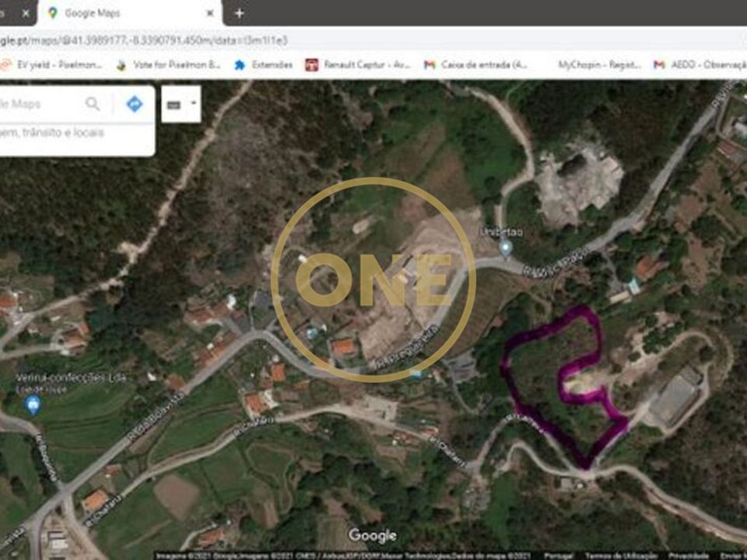
Task: Click the Maps pin favicon on the tab
Action: click(x=53, y=13)
